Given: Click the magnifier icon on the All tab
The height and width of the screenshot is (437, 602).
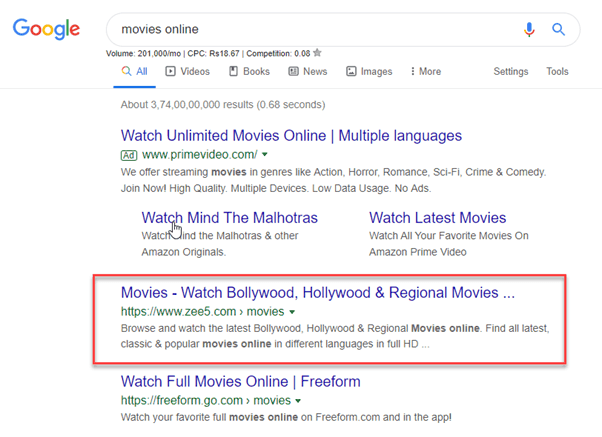Looking at the screenshot, I should (126, 71).
